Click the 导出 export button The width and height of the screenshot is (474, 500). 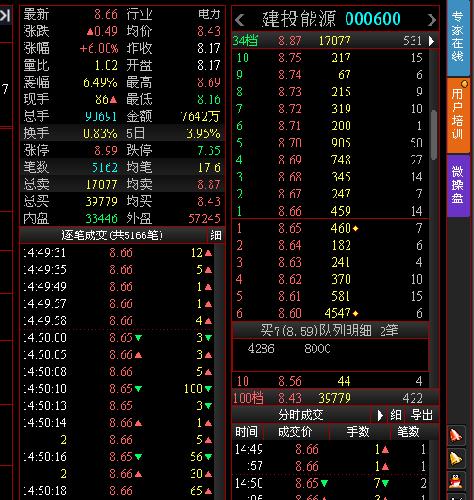click(x=422, y=415)
